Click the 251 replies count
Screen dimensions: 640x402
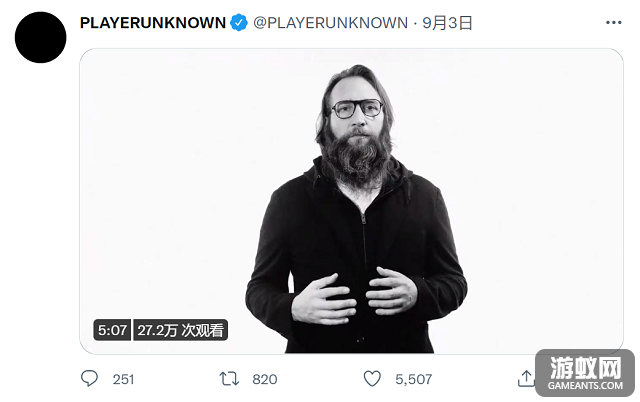(x=123, y=380)
